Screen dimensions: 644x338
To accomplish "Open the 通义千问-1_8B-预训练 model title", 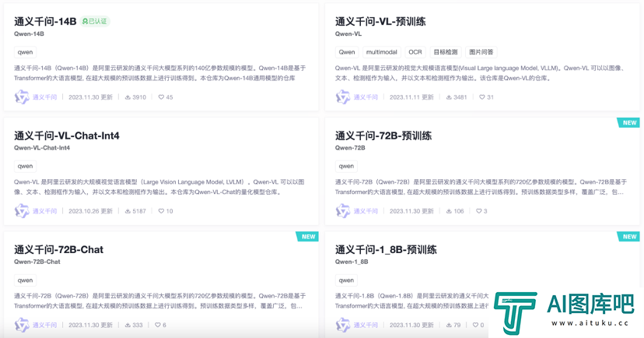I will coord(386,249).
